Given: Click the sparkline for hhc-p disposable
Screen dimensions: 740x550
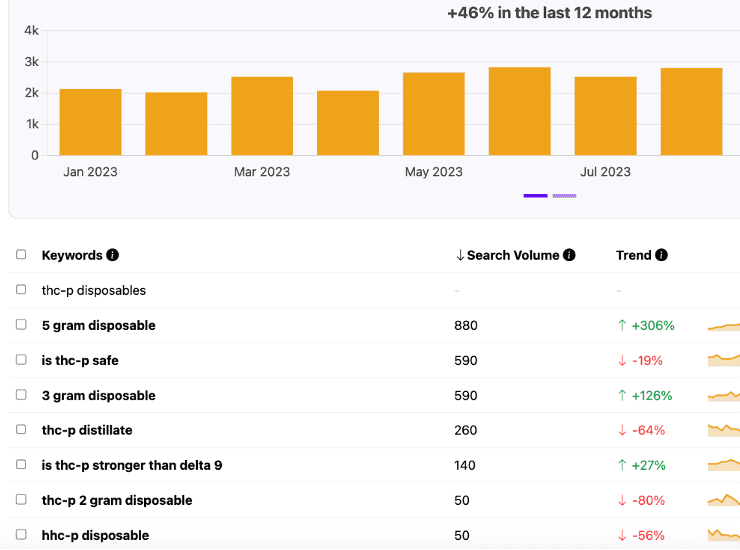Looking at the screenshot, I should [x=723, y=535].
